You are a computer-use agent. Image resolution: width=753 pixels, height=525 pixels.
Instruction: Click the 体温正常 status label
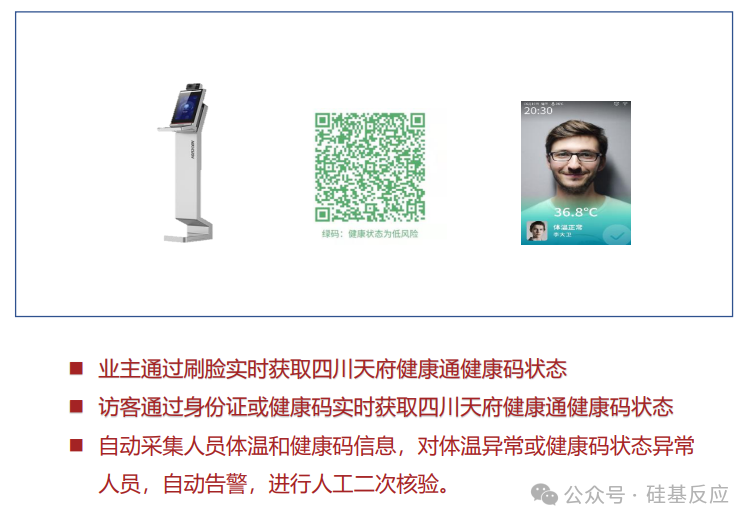567,227
